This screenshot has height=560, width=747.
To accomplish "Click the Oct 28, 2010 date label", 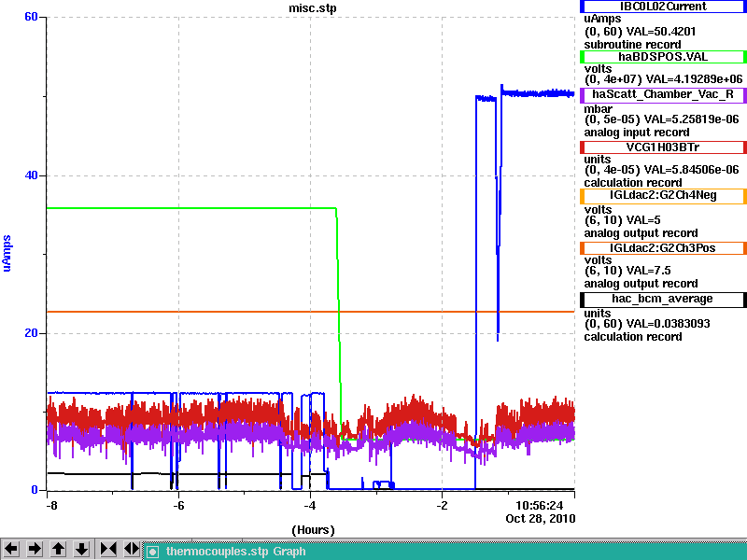I will [541, 519].
